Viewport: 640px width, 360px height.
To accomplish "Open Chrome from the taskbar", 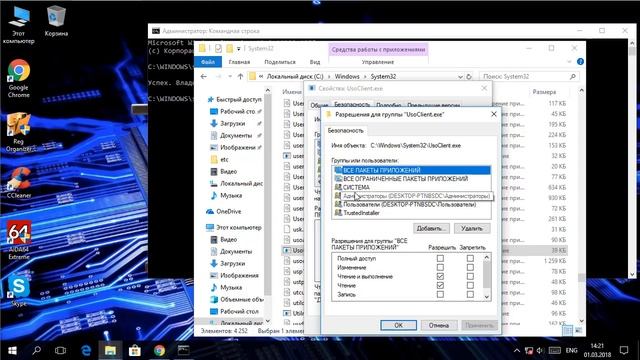I will (x=159, y=350).
